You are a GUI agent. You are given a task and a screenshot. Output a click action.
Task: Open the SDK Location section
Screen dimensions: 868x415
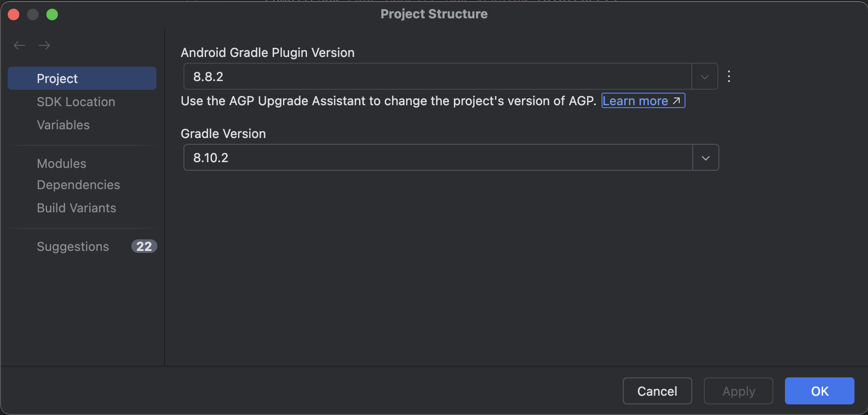click(76, 102)
